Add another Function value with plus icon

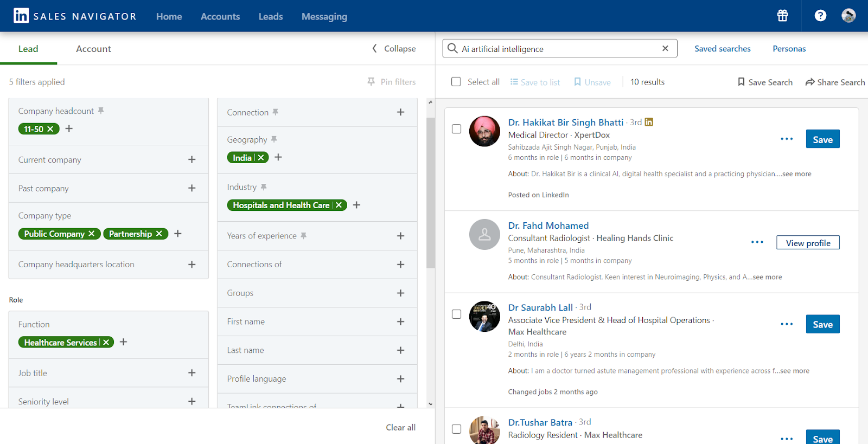coord(123,342)
